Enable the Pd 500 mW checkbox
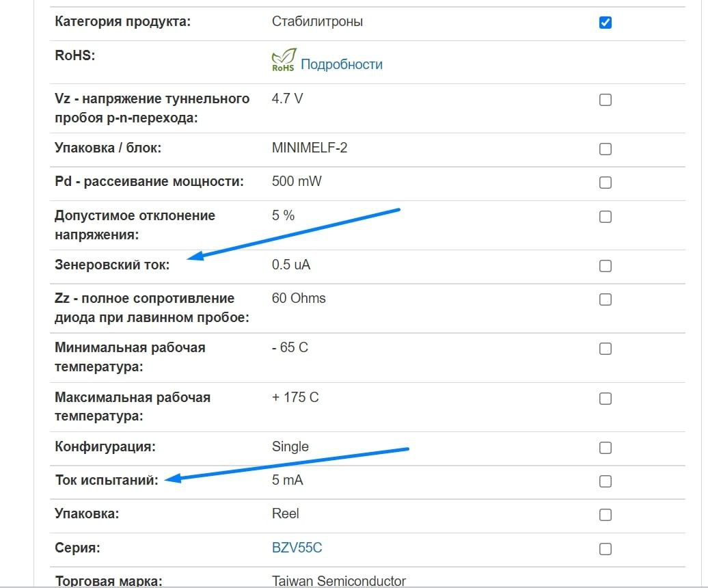The height and width of the screenshot is (588, 708). point(605,182)
